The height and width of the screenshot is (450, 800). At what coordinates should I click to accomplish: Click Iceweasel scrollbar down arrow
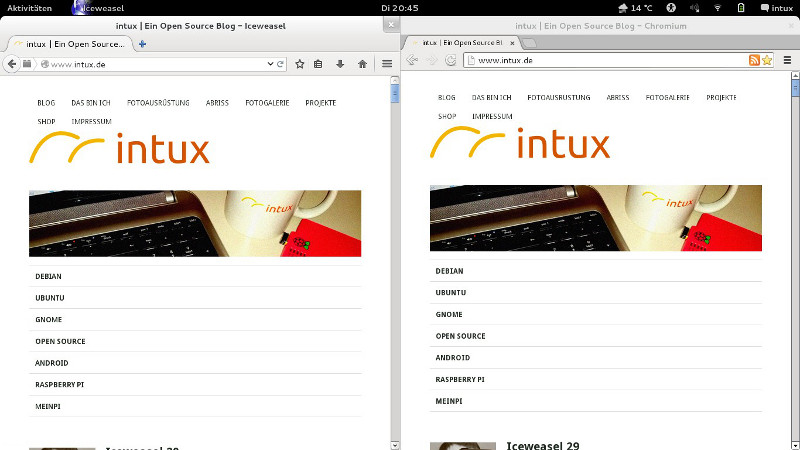pos(394,445)
